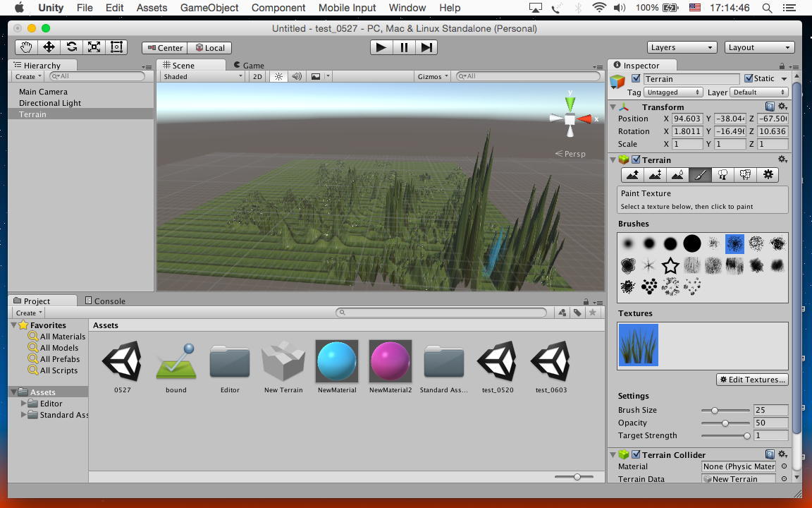Select Place Trees terrain tool
This screenshot has width=812, height=508.
coord(722,175)
